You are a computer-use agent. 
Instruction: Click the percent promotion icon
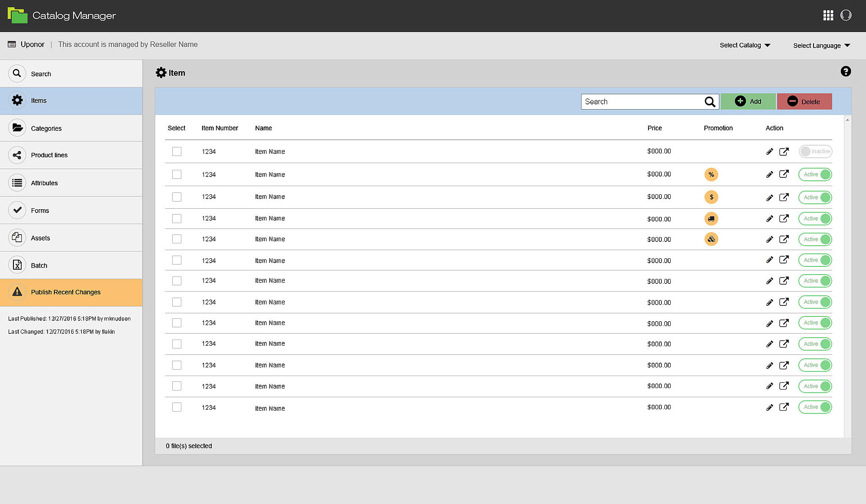pos(711,175)
